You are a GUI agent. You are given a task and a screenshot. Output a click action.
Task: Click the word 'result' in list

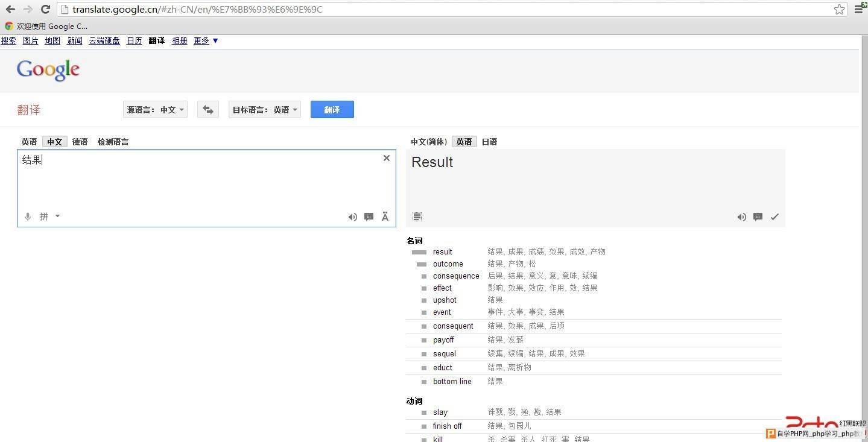click(442, 252)
